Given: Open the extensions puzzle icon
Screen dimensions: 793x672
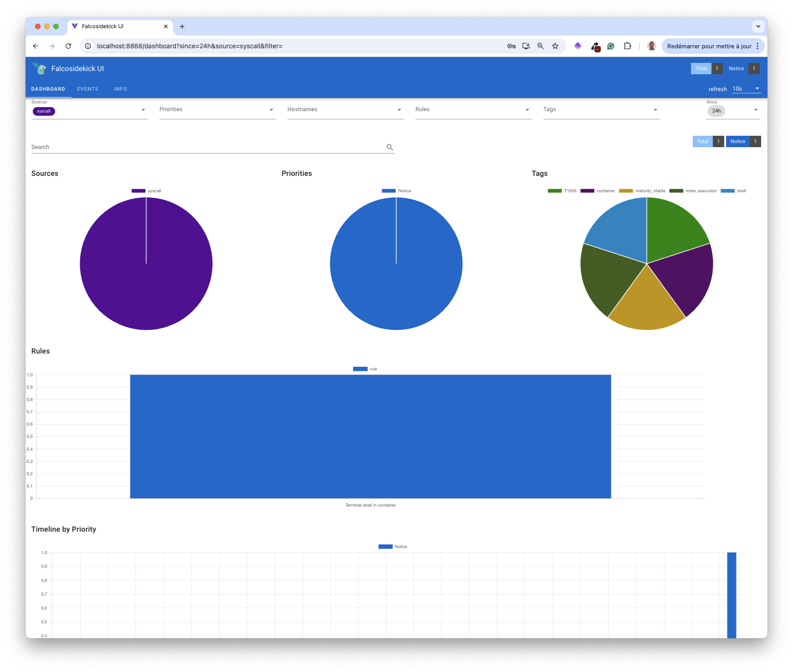Looking at the screenshot, I should tap(627, 46).
